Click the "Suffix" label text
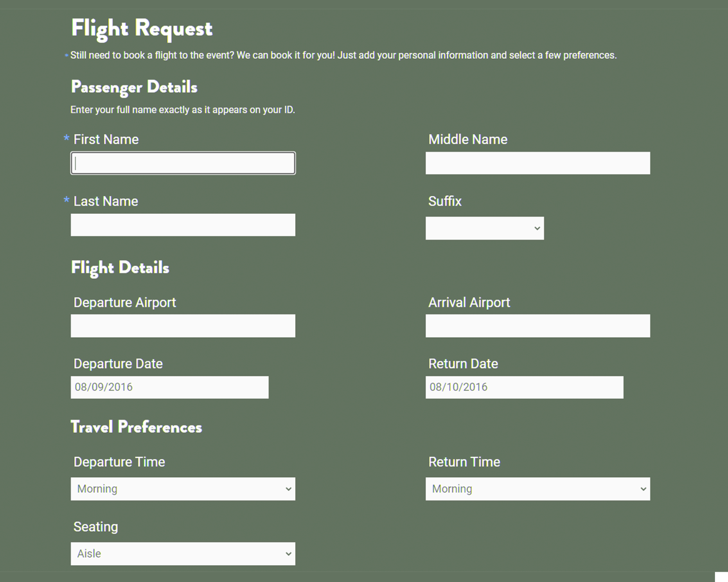 445,201
